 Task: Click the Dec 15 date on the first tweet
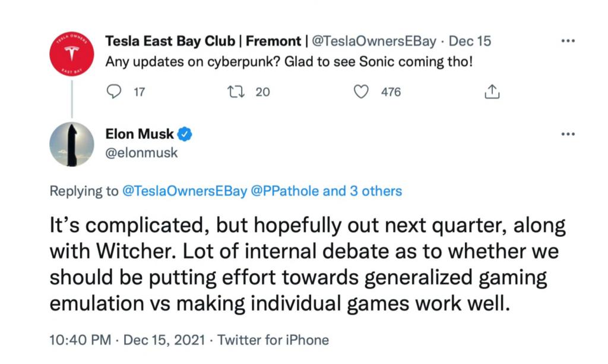470,42
